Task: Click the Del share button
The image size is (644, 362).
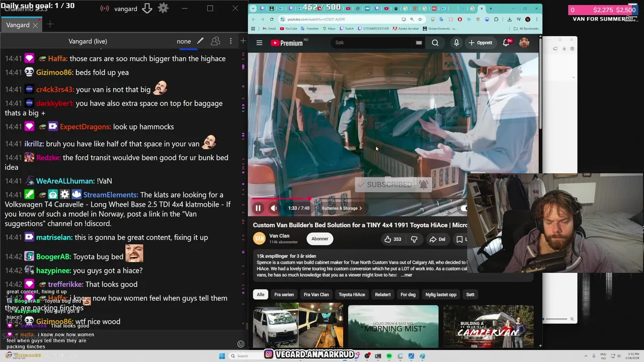Action: point(437,239)
